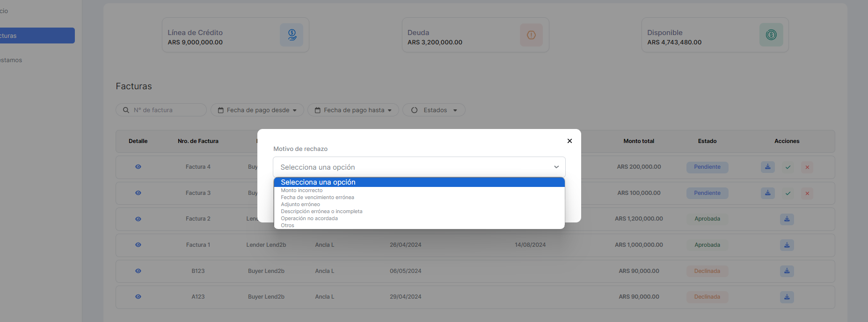Select 'Monto incorrecto' rejection reason
This screenshot has height=322, width=868.
tap(302, 191)
